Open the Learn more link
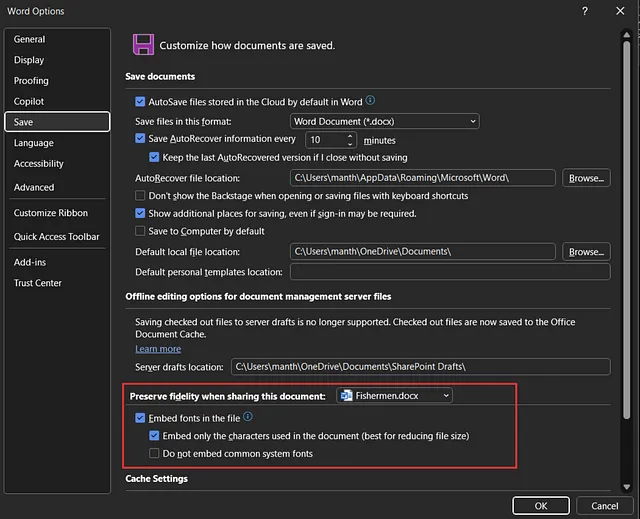Screen dimensions: 640x519 [158, 349]
